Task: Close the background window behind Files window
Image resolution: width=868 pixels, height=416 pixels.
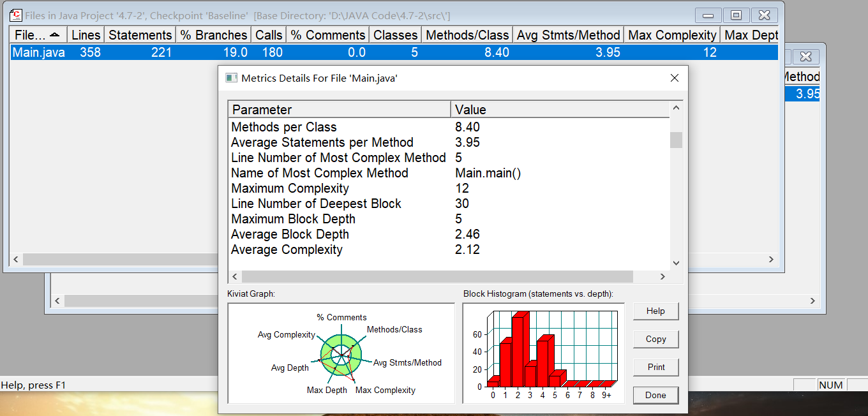Action: point(805,57)
